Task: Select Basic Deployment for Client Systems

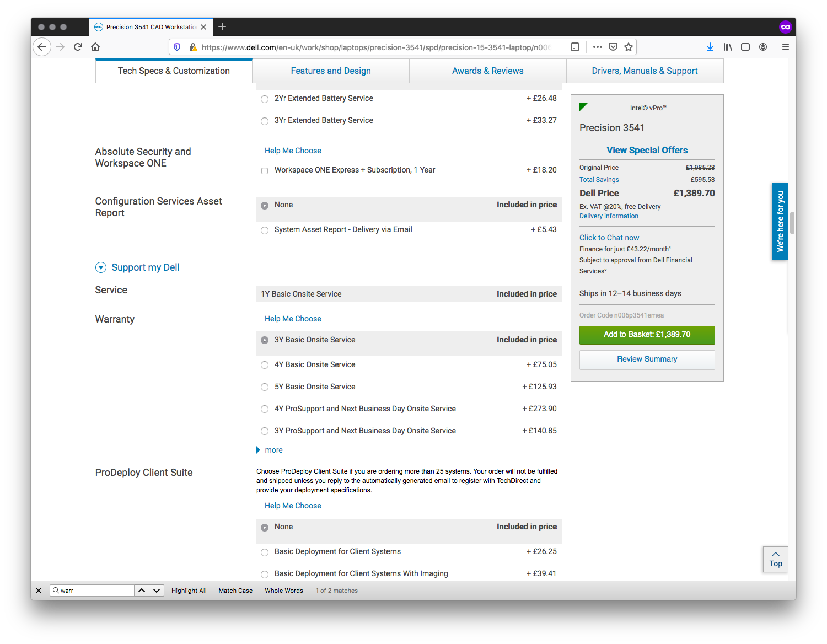Action: click(265, 552)
